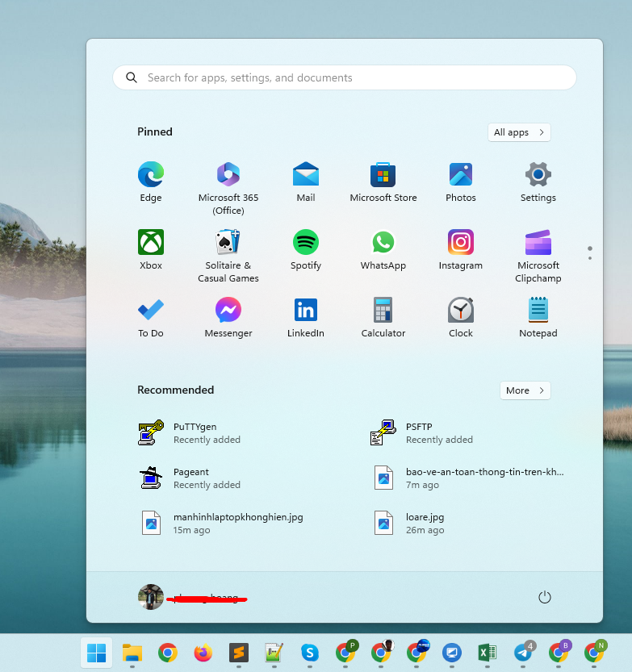632x672 pixels.
Task: Open Firefox from the taskbar
Action: [x=203, y=653]
